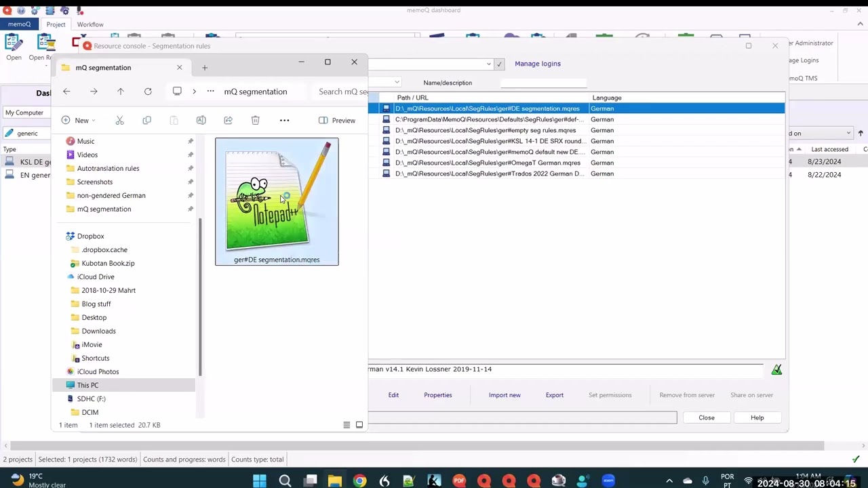868x488 pixels.
Task: Open Windows Start menu
Action: 260,481
